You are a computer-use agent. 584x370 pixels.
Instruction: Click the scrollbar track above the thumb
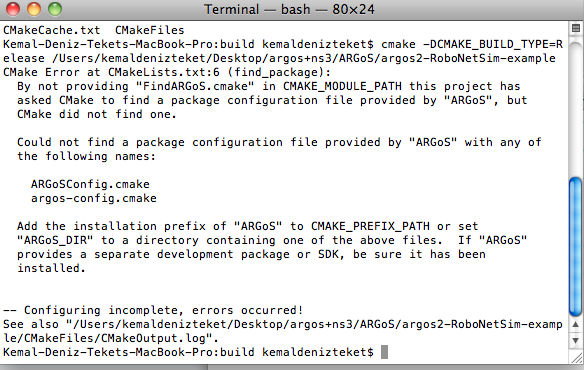pos(575,106)
